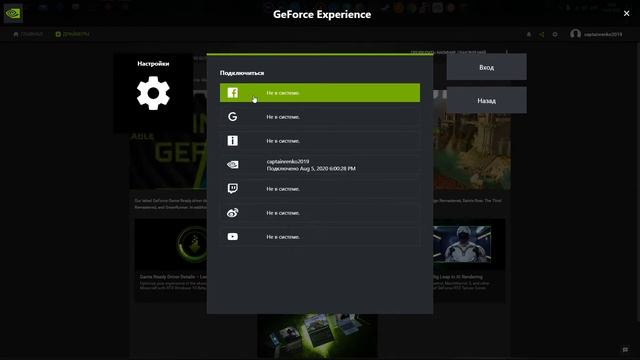Click 'Не в системе' text next to Weibo
The width and height of the screenshot is (640, 360).
[x=283, y=213]
